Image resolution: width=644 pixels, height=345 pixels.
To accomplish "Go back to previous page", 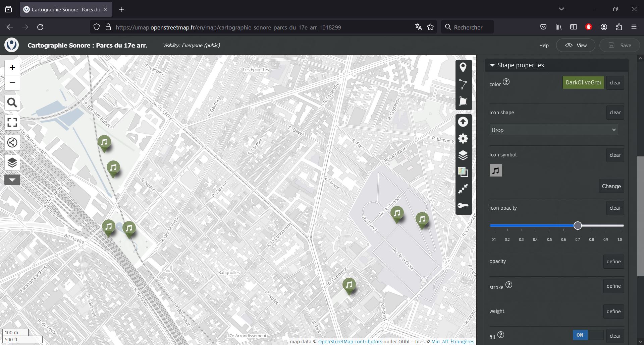I will pos(10,27).
